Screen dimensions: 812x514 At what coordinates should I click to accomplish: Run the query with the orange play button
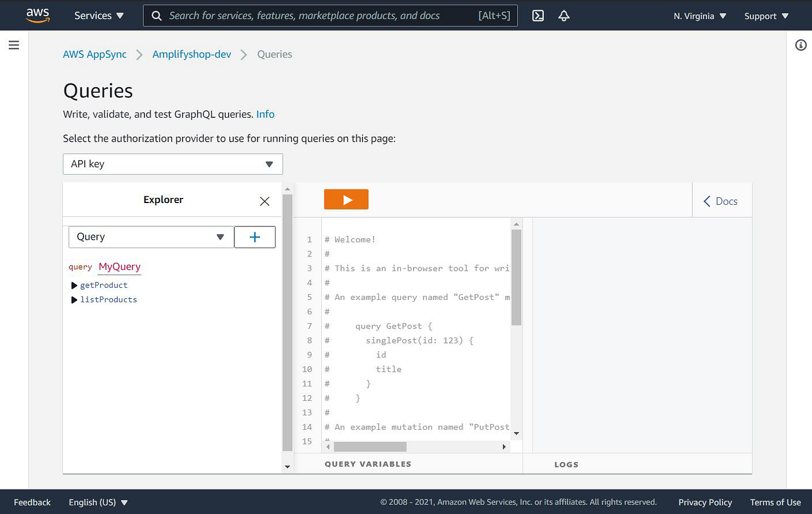click(346, 200)
